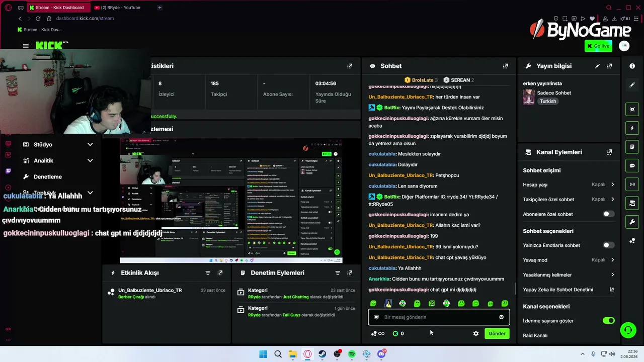
Task: Click the pencil icon in the right sidebar
Action: 632,84
